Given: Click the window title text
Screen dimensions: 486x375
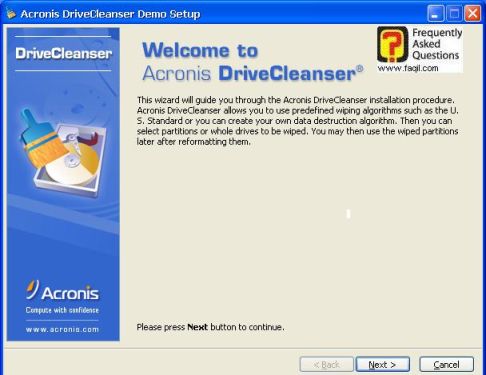Looking at the screenshot, I should (x=110, y=14).
